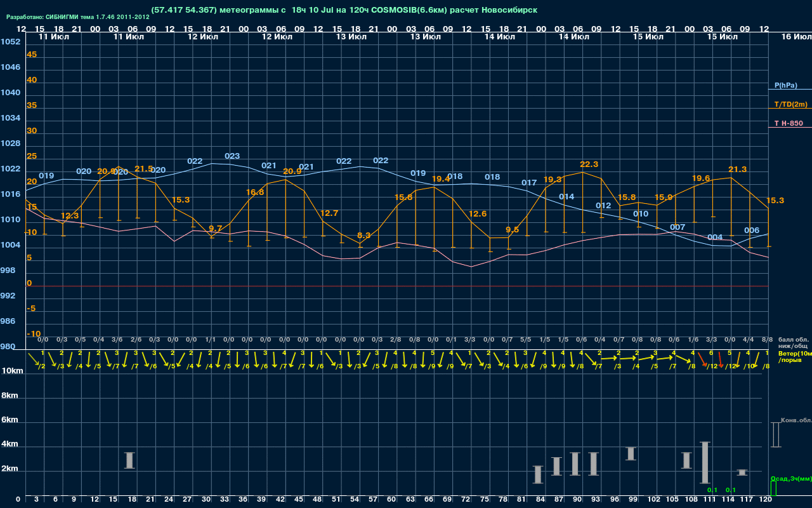Click the 023 pressure label
The image size is (812, 508).
click(232, 156)
